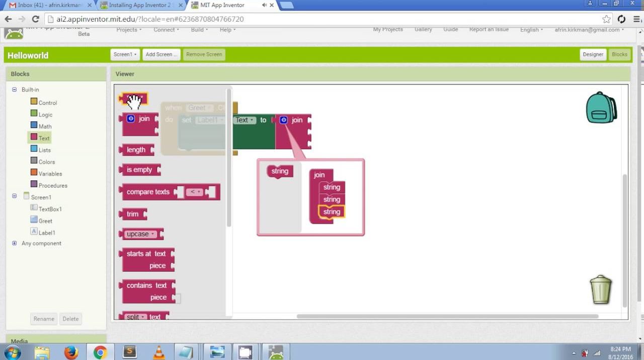Click the blue mutator gear on the workspace join block

[283, 120]
